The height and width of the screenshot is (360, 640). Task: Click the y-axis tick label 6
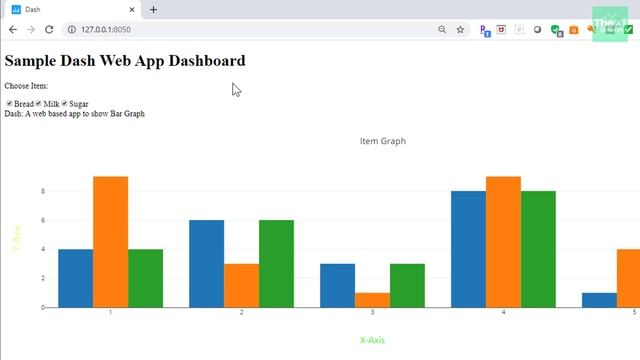coord(43,220)
